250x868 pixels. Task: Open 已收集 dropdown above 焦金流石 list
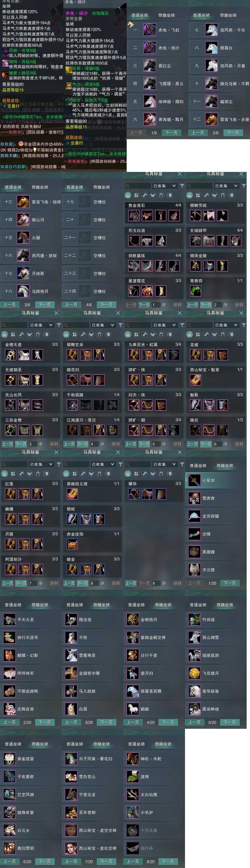coord(165,186)
